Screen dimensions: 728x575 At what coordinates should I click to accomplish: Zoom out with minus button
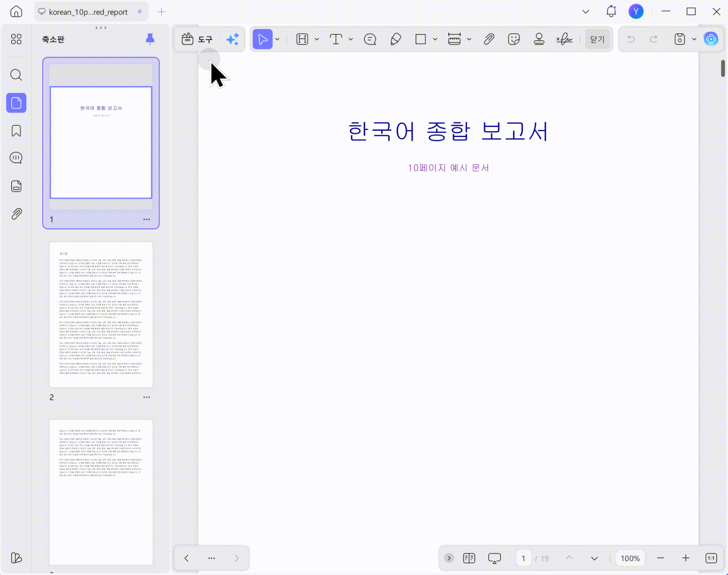pos(661,558)
